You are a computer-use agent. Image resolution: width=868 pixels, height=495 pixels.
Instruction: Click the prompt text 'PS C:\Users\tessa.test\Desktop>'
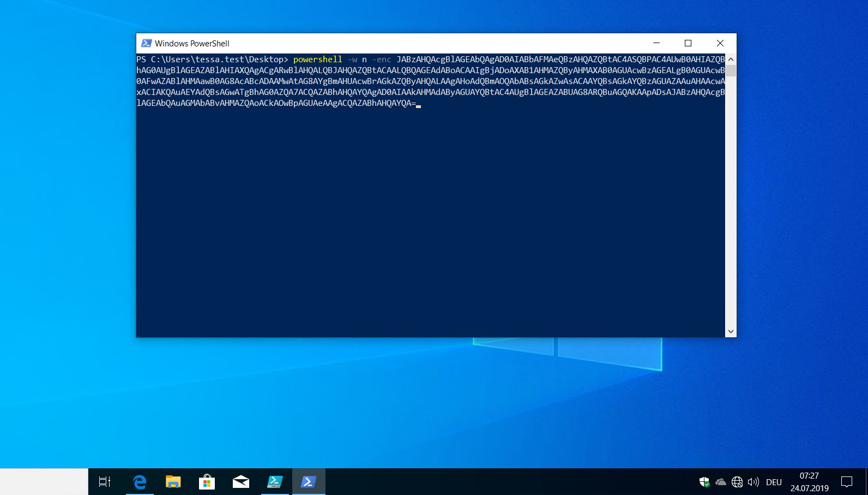(212, 59)
